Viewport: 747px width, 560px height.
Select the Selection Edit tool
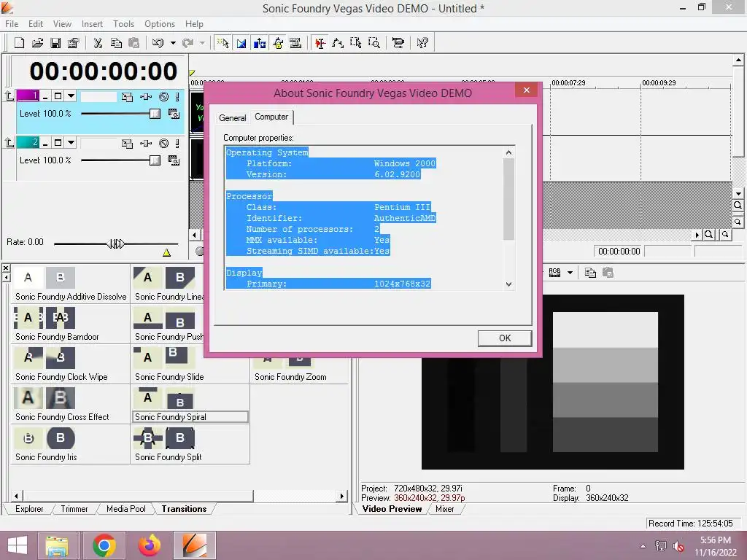[x=356, y=43]
